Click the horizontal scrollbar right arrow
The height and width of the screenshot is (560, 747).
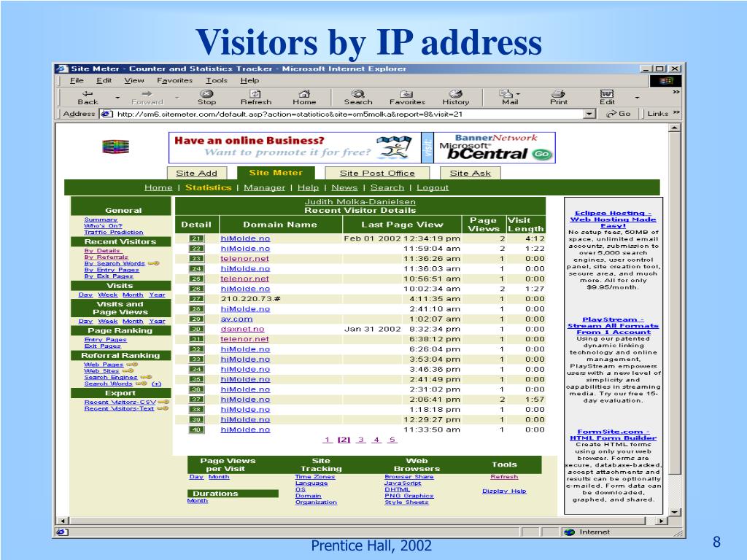pyautogui.click(x=661, y=521)
